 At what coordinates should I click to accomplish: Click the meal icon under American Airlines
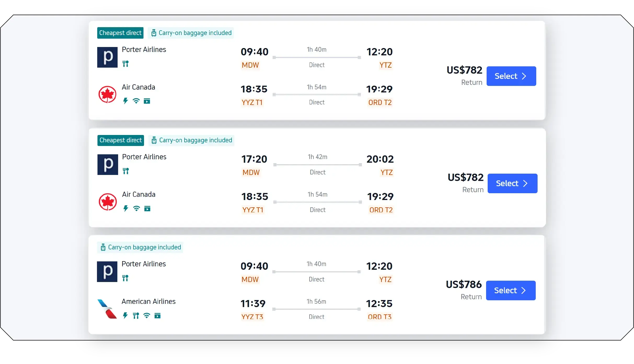pyautogui.click(x=136, y=316)
